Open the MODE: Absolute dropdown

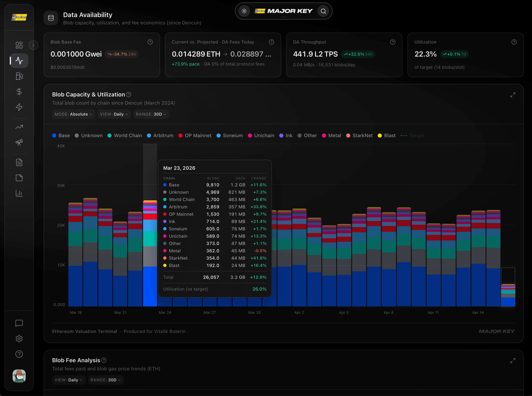click(73, 114)
